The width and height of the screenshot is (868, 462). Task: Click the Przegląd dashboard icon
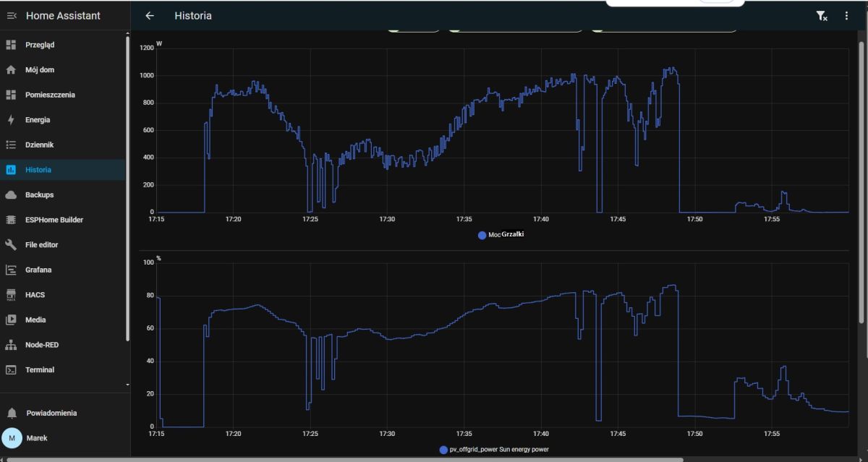[11, 45]
